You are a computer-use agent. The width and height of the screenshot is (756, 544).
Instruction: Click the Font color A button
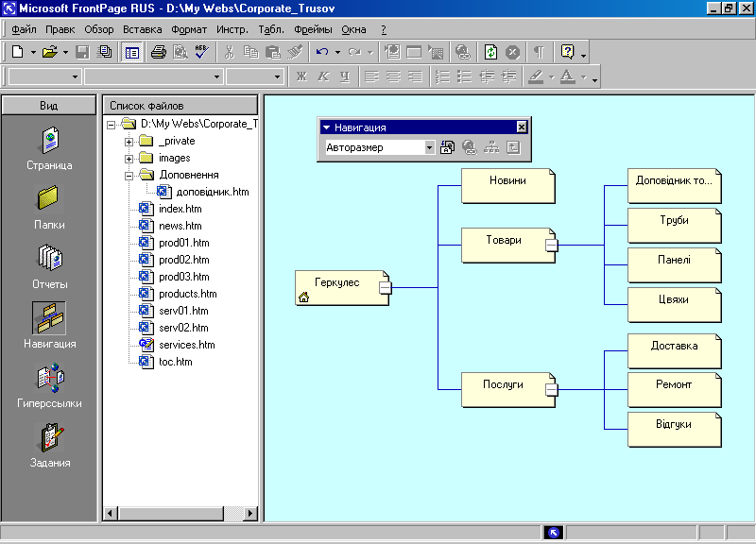coord(568,76)
